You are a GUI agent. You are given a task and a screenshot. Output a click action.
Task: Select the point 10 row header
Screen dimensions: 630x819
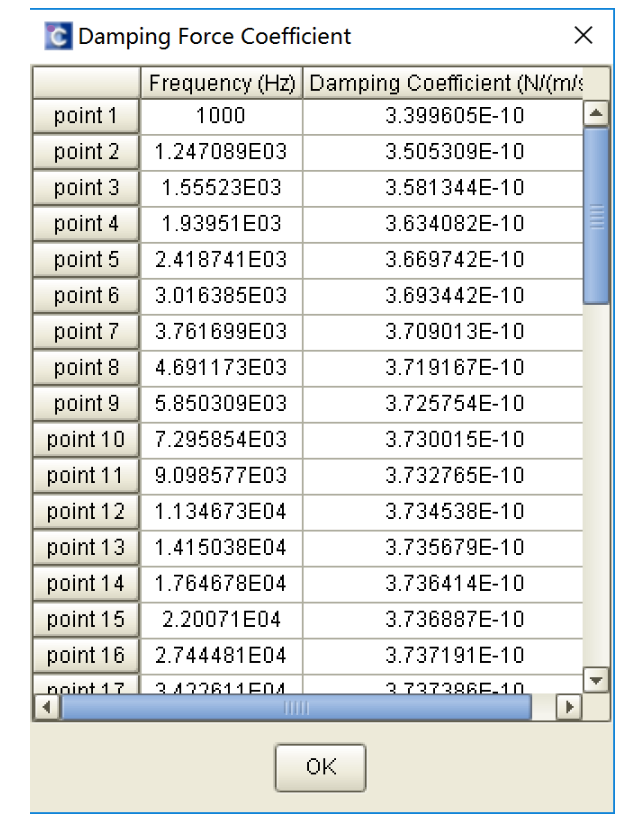[x=86, y=440]
